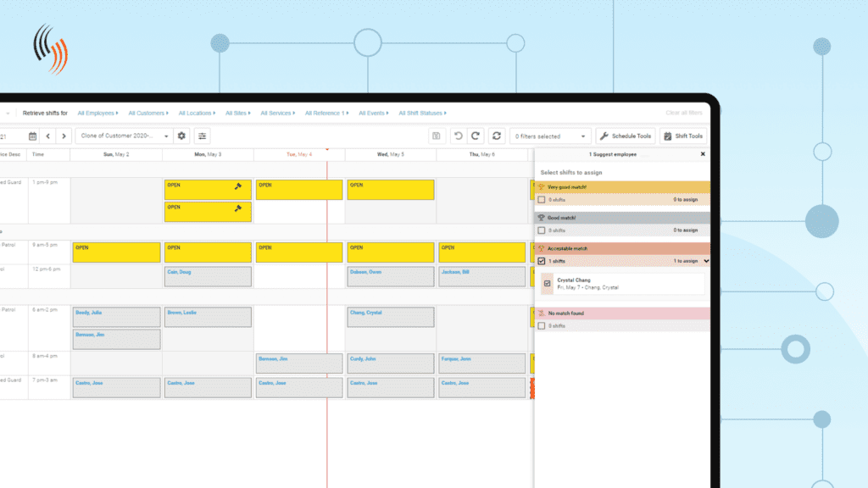Viewport: 868px width, 488px height.
Task: Check the Good match shifts checkbox
Action: [542, 230]
